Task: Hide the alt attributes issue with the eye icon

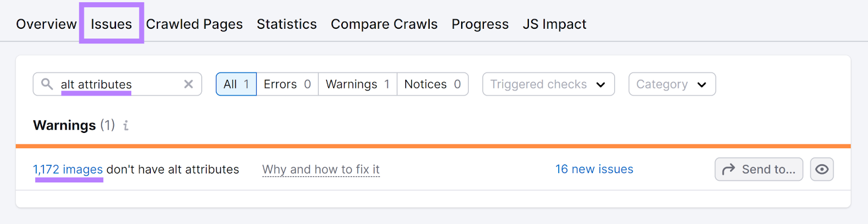Action: (x=822, y=169)
